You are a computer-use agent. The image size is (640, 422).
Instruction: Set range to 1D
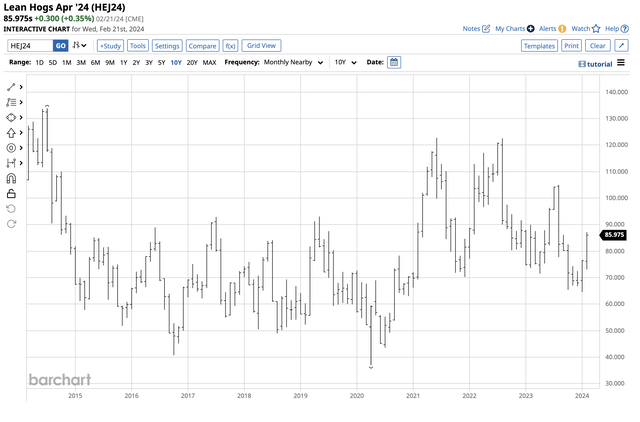coord(39,62)
